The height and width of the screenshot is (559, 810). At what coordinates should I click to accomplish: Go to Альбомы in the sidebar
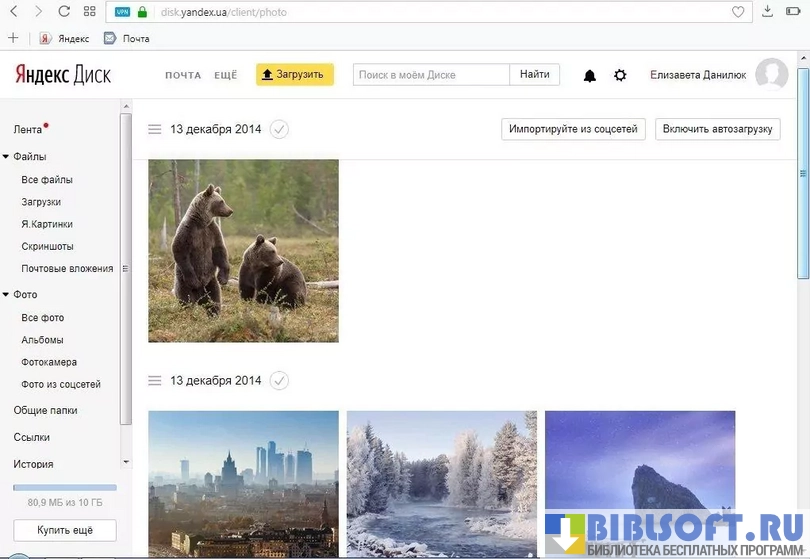42,340
